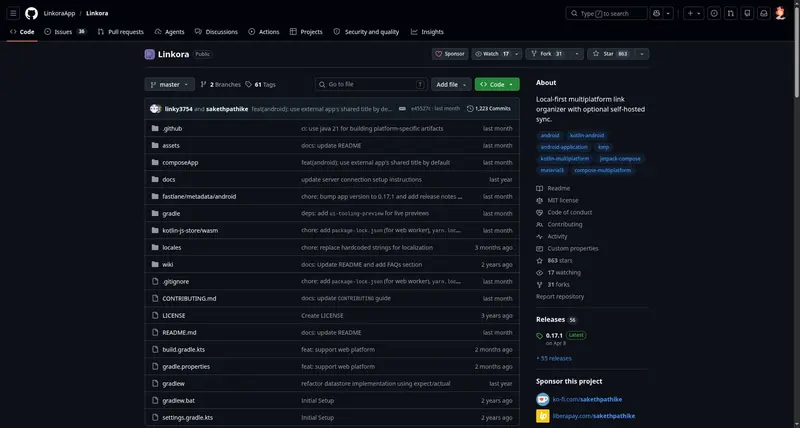Open the jetpack-compose topic tag
Viewport: 800px width, 428px height.
(x=620, y=159)
